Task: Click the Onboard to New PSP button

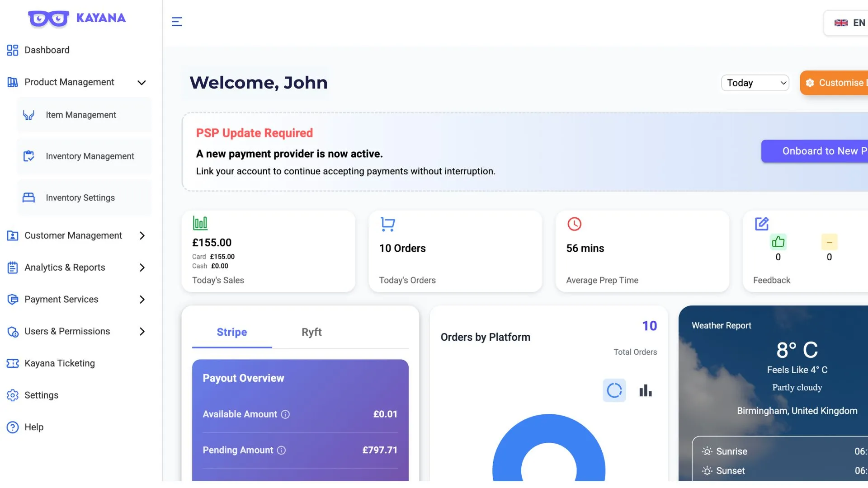Action: 815,151
